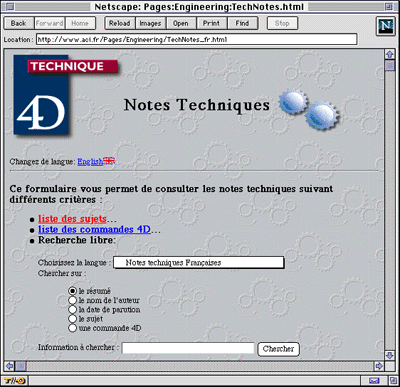The width and height of the screenshot is (400, 387).
Task: Click the blue gears graphic
Action: tap(309, 110)
